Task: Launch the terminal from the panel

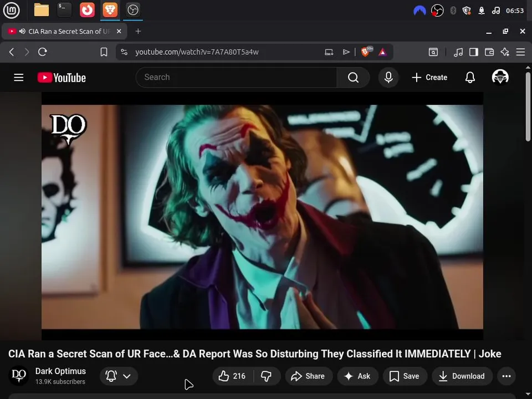Action: click(x=64, y=10)
